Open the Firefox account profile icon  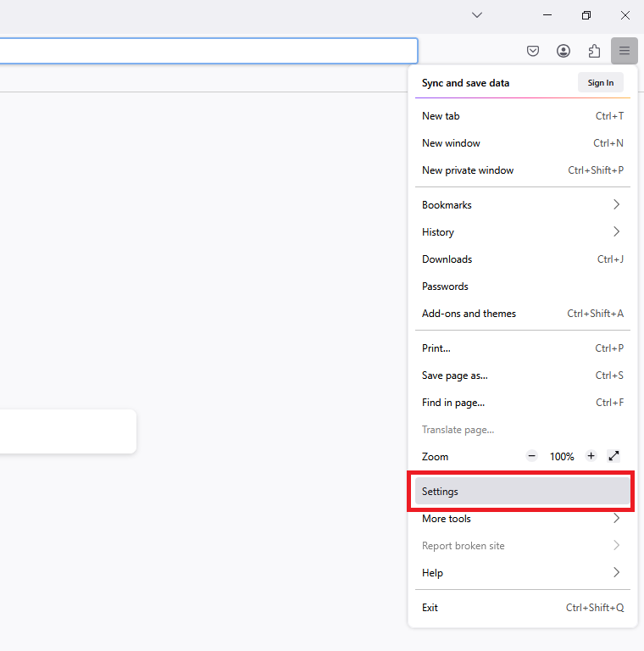(563, 51)
